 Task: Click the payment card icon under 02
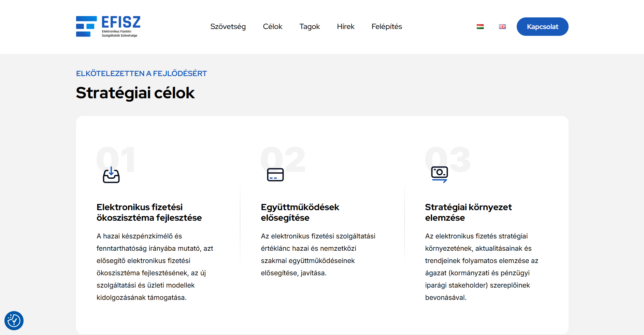coord(275,175)
